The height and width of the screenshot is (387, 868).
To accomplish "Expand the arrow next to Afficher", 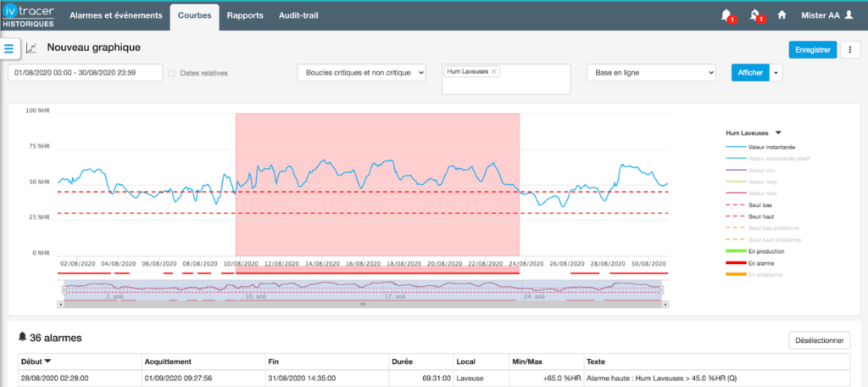I will [x=776, y=73].
